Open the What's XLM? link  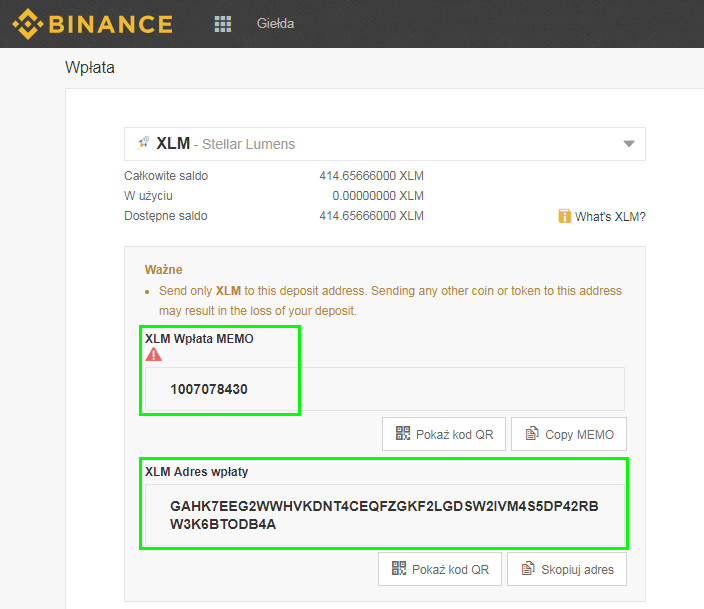pyautogui.click(x=610, y=216)
